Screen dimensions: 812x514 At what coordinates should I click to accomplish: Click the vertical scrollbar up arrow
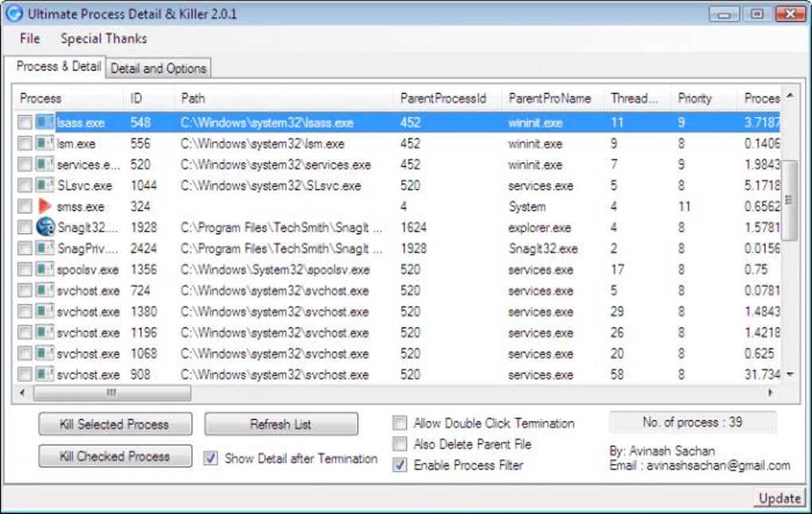click(789, 95)
